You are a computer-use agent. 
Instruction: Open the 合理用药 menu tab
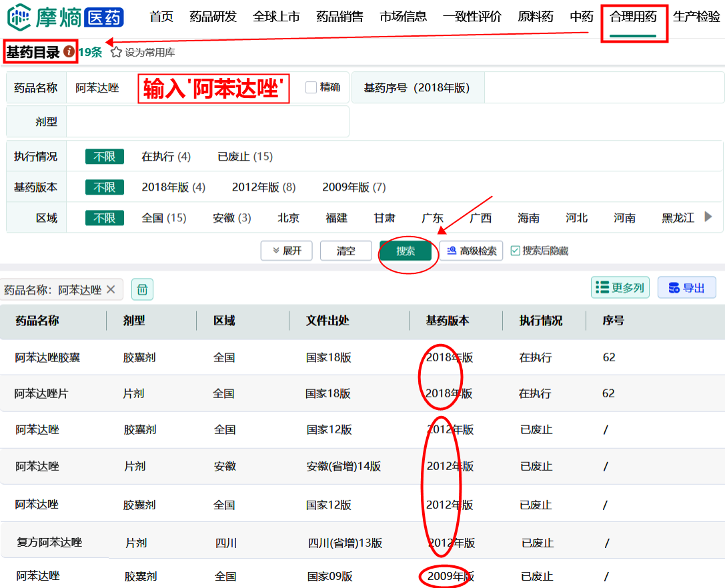click(633, 17)
